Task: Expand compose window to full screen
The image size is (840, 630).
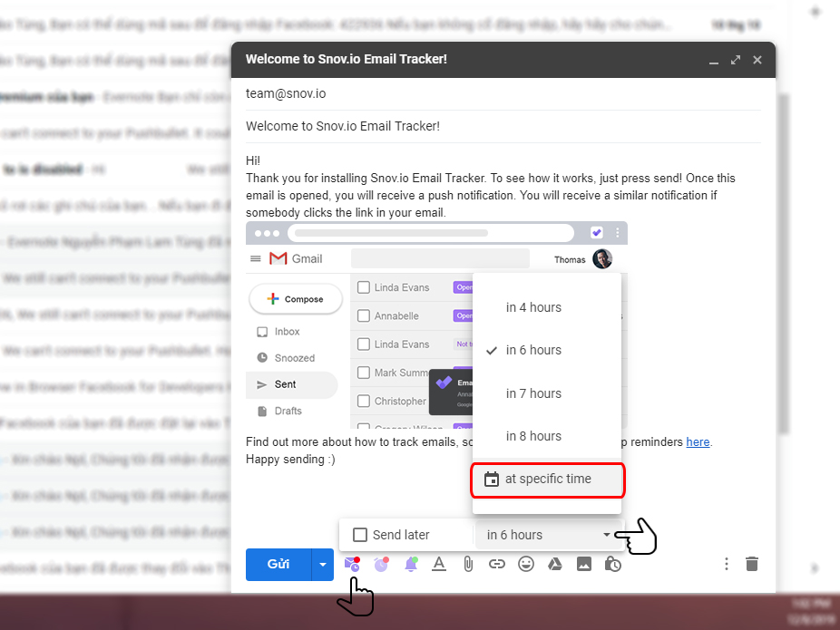Action: (x=736, y=60)
